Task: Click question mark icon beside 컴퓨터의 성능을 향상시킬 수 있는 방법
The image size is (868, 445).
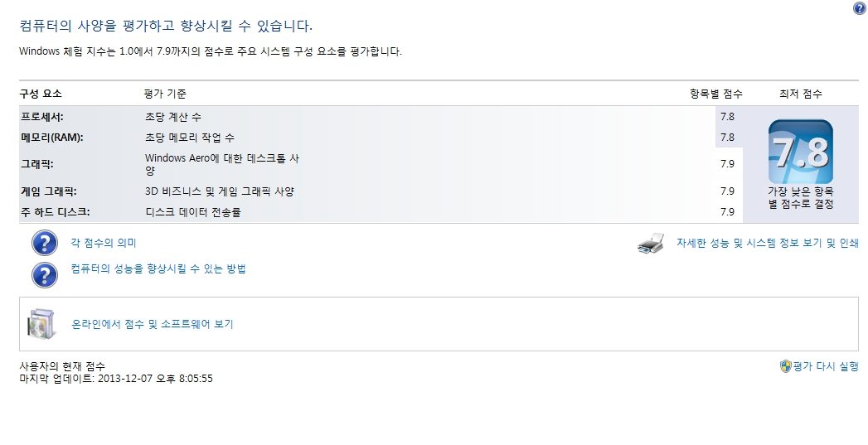Action: (x=45, y=274)
